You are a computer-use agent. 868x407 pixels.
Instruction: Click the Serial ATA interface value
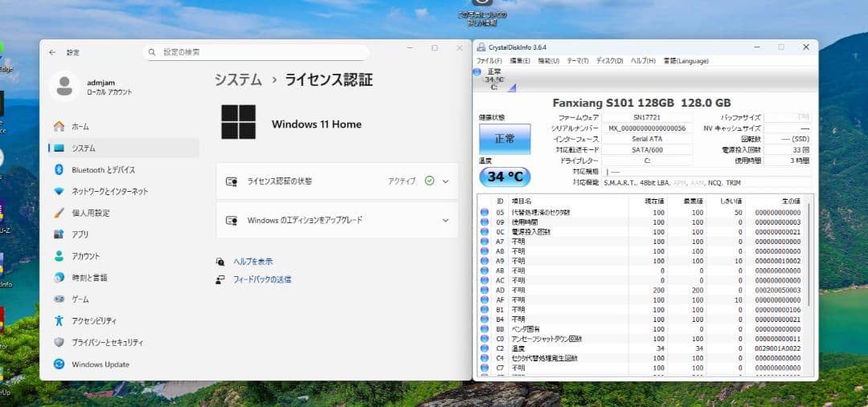pos(646,139)
